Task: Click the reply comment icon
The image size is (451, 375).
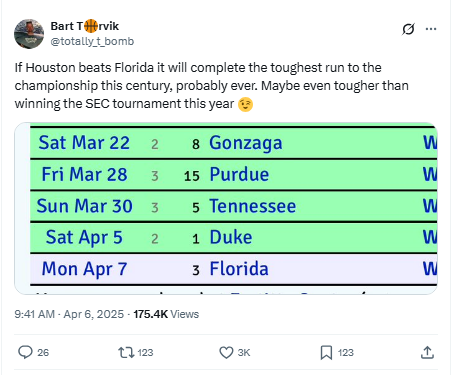Action: [x=25, y=352]
